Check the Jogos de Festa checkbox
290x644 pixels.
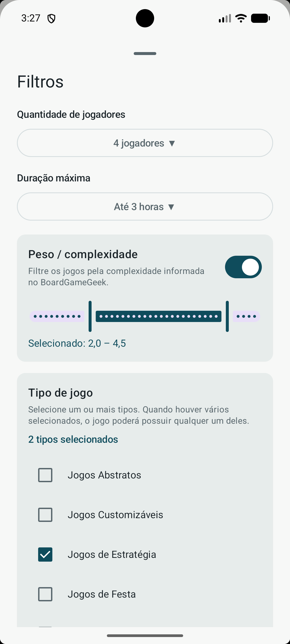[45, 594]
